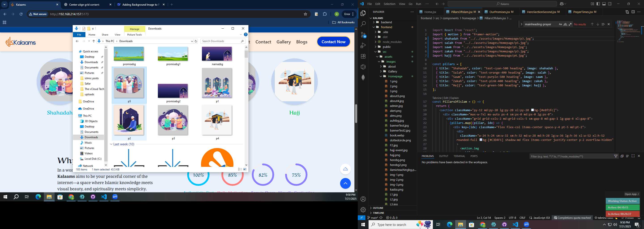Toggle the Primary Side Bar in VS Code title bar

click(598, 4)
